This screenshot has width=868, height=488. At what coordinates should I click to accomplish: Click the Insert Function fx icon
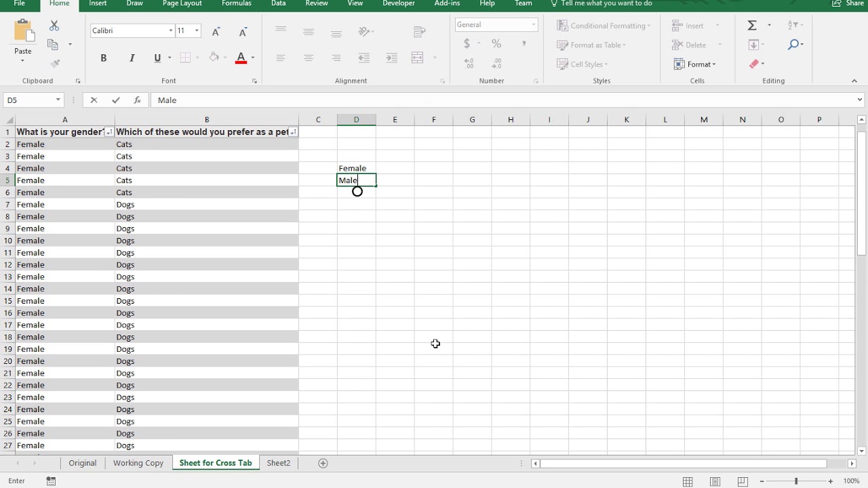coord(137,100)
